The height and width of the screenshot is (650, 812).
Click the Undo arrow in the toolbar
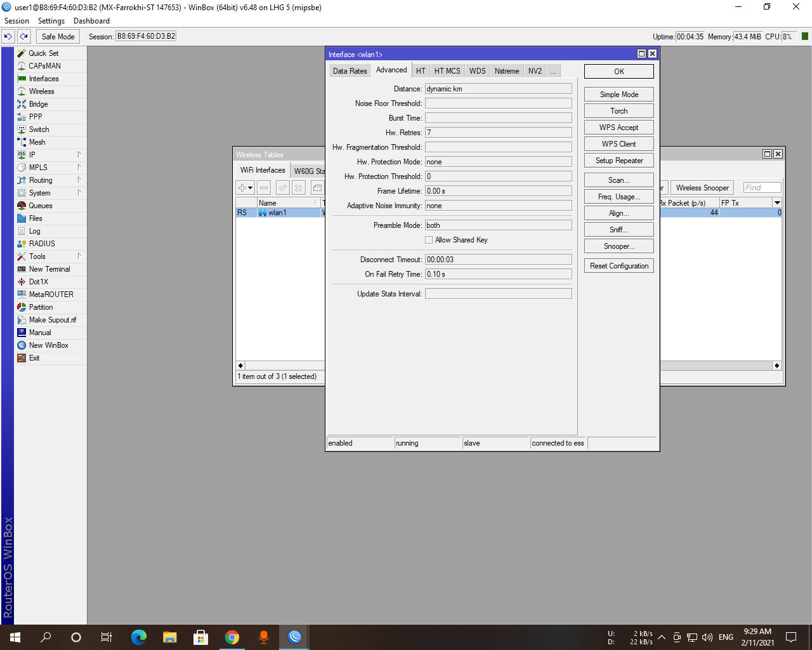[x=8, y=36]
